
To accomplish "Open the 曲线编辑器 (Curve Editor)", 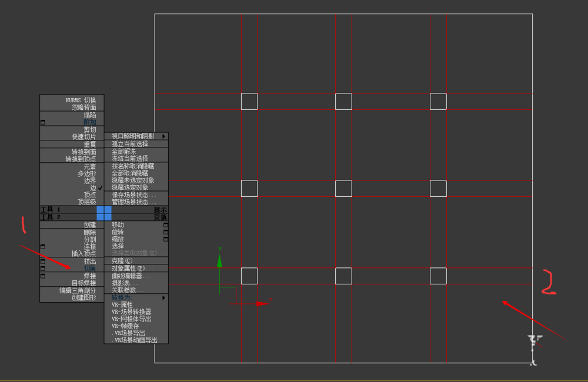I will (132, 276).
